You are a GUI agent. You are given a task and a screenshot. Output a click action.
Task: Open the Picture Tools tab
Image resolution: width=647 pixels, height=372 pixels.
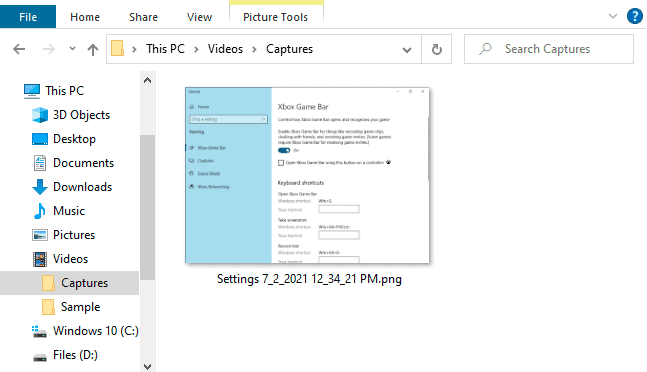276,17
